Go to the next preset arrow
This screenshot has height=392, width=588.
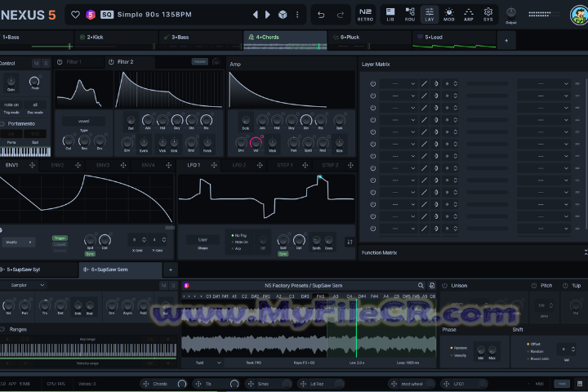pyautogui.click(x=268, y=15)
